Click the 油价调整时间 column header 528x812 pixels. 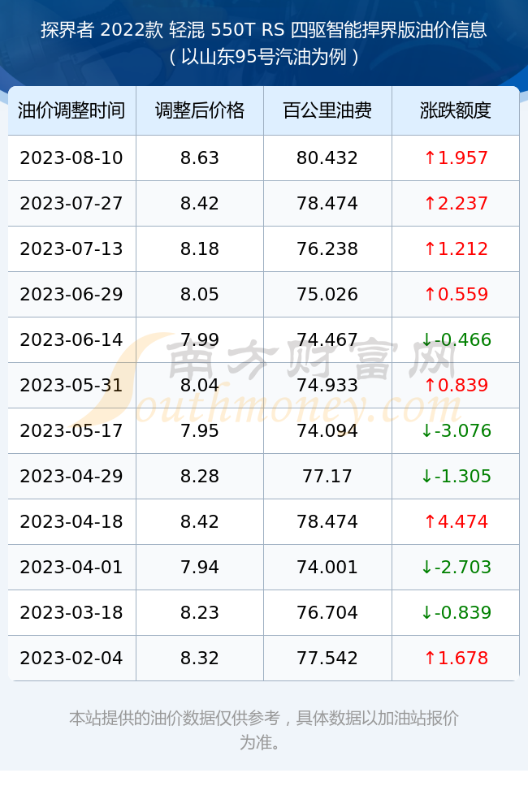(71, 110)
